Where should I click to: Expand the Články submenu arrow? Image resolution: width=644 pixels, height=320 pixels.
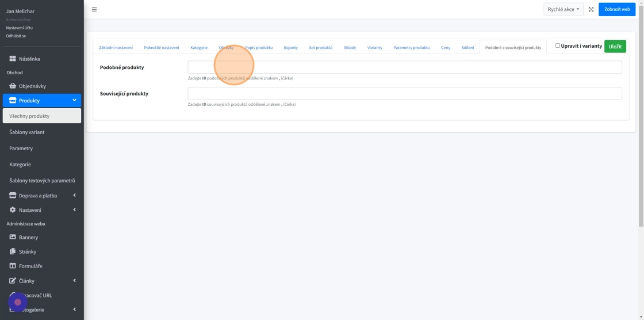(x=74, y=281)
